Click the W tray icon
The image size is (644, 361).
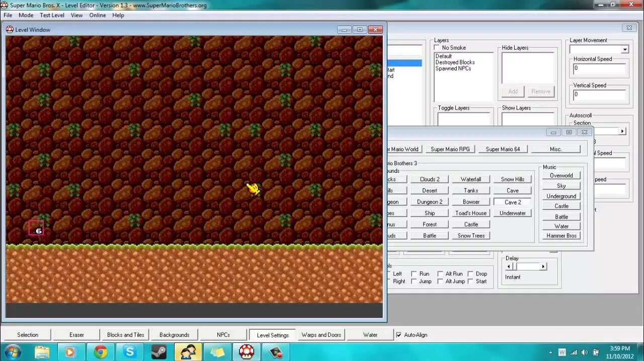tap(562, 352)
